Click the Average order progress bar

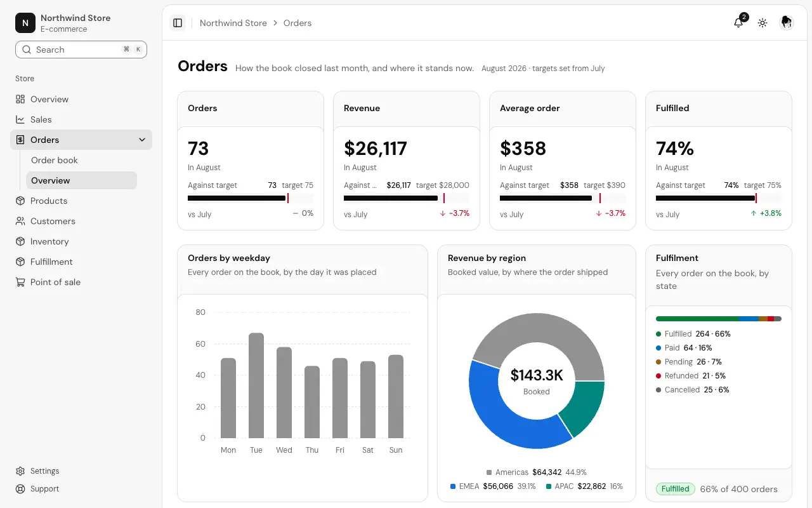click(563, 198)
